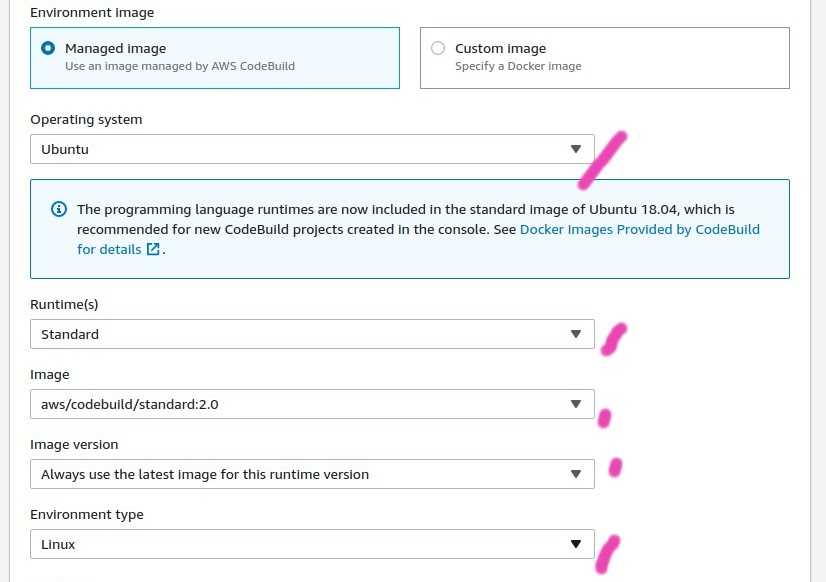
Task: Open the Image version dropdown
Action: pos(312,474)
